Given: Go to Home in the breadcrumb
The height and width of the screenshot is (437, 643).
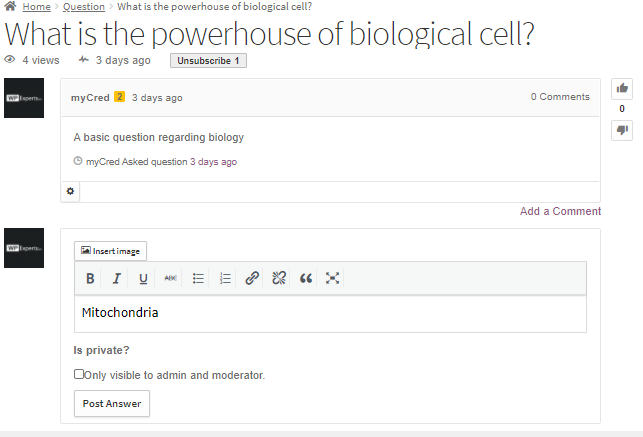Looking at the screenshot, I should pyautogui.click(x=36, y=6).
